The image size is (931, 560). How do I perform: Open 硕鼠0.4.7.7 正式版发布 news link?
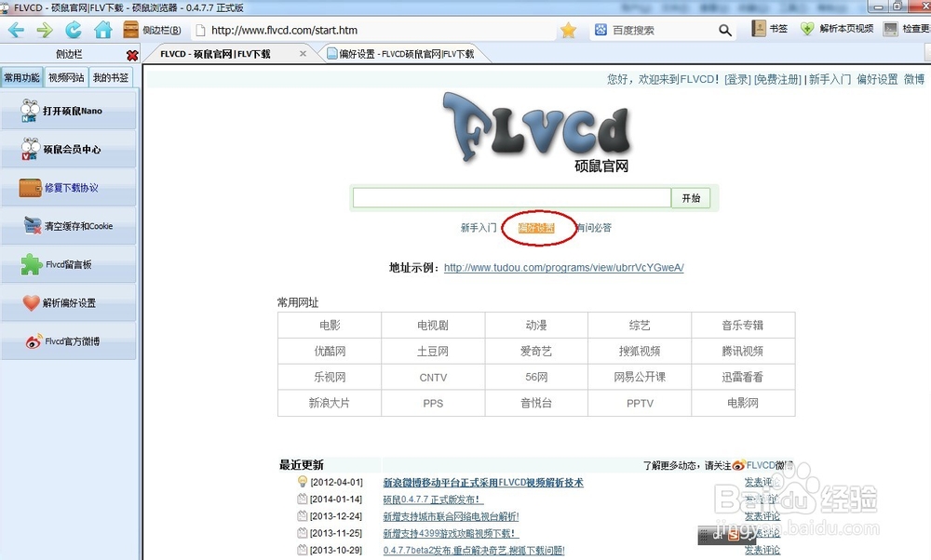(x=433, y=500)
